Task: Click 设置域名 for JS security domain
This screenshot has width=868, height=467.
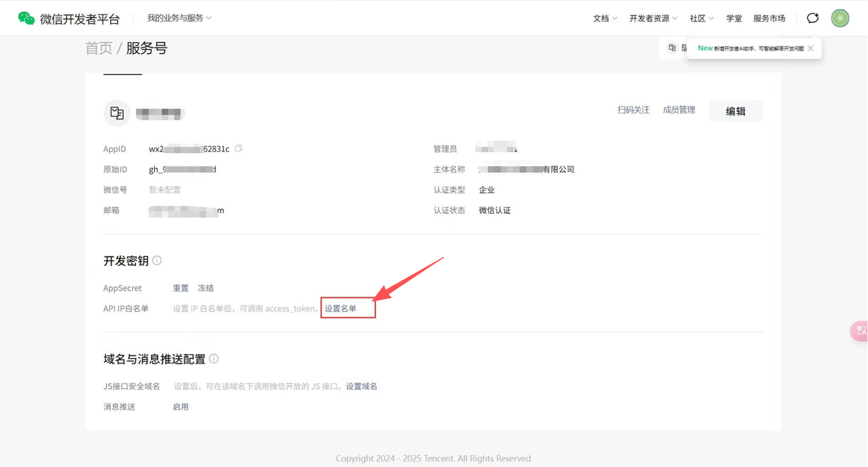Action: 362,387
